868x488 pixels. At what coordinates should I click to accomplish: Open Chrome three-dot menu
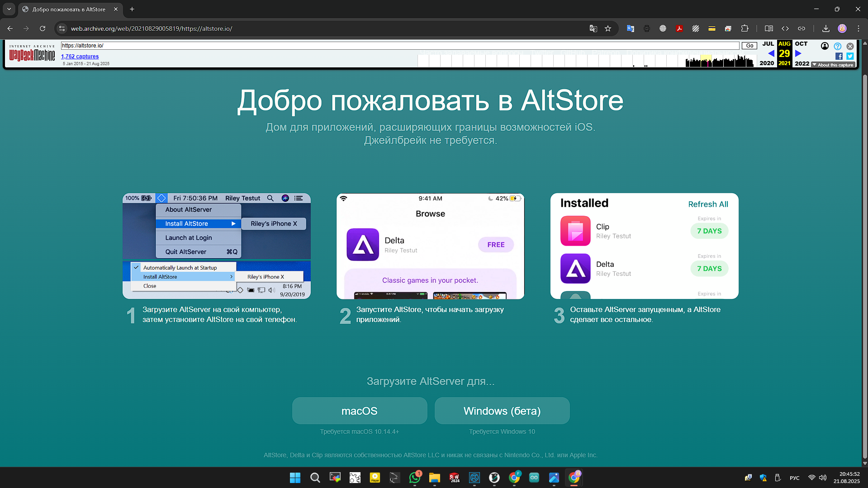858,28
